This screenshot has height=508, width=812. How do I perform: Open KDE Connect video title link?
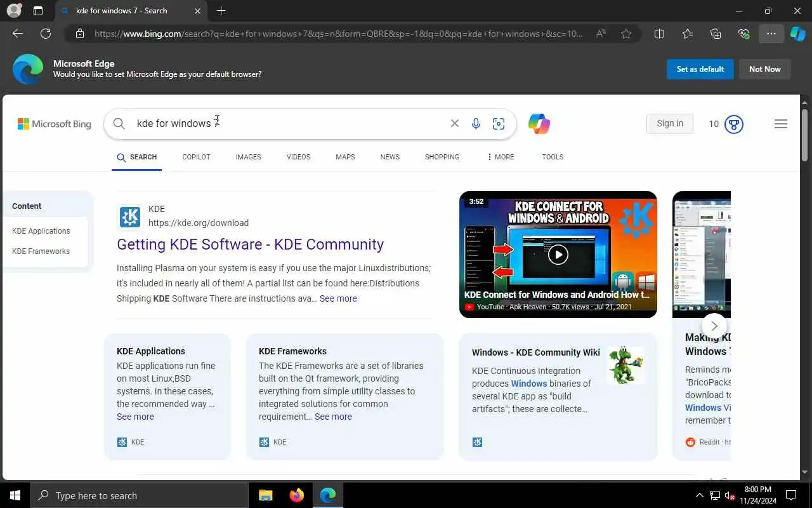point(557,295)
